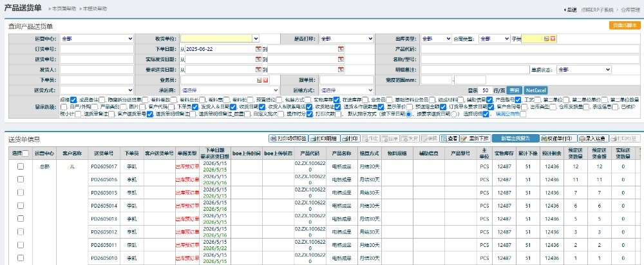Click 出库预订单 in PD2605015 row
Image resolution: width=644 pixels, height=265 pixels.
[187, 193]
